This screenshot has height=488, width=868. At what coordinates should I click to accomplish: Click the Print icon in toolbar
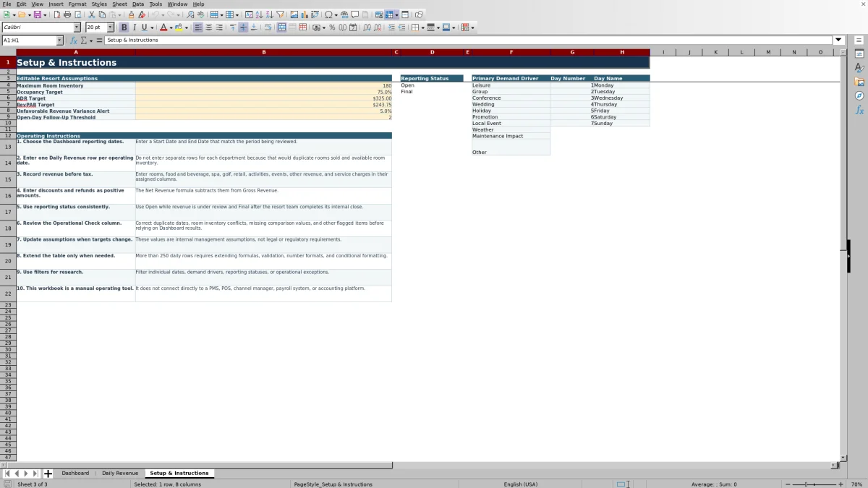click(67, 14)
